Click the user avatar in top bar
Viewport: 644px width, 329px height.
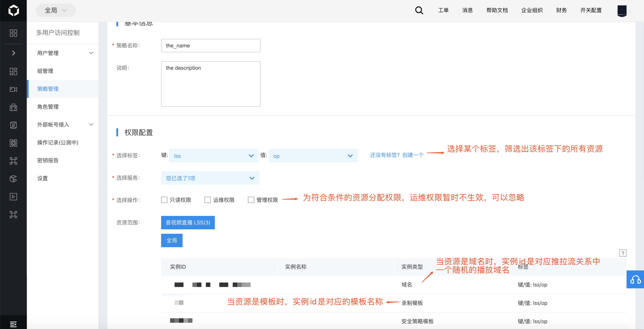pyautogui.click(x=622, y=11)
